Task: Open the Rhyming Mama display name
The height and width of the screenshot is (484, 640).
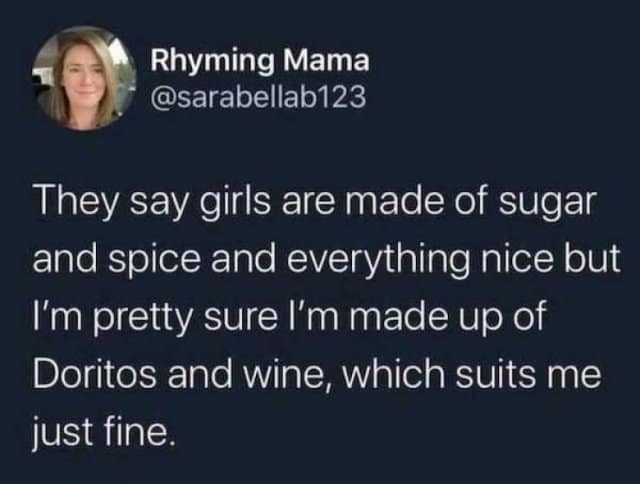Action: click(260, 61)
